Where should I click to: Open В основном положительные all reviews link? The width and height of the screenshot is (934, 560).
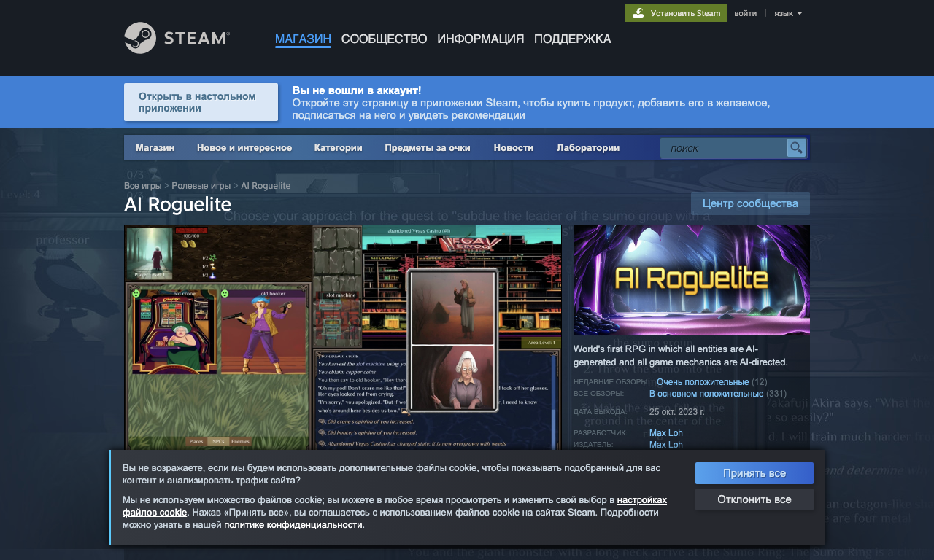706,394
